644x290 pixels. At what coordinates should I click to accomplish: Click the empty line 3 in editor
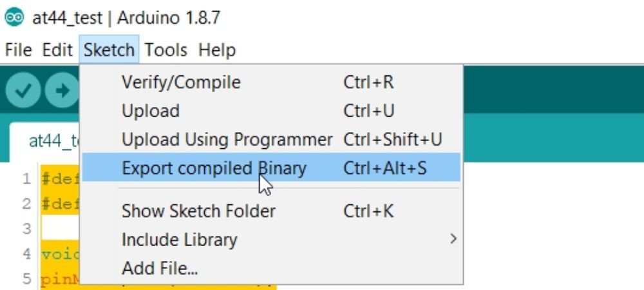[x=61, y=228]
